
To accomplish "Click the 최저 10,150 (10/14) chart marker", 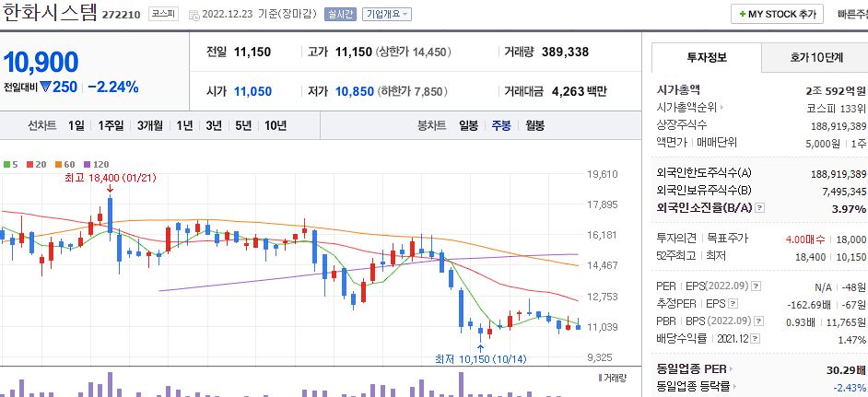I will click(x=480, y=359).
